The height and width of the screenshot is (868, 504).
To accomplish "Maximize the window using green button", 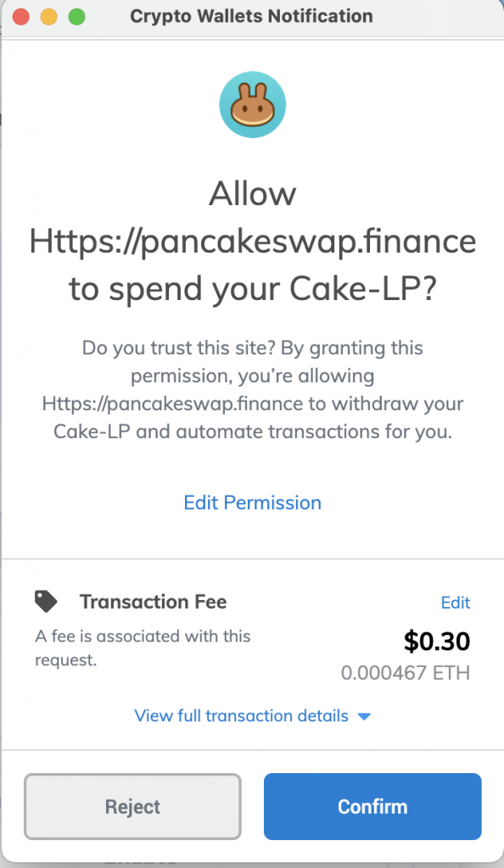I will (x=76, y=17).
